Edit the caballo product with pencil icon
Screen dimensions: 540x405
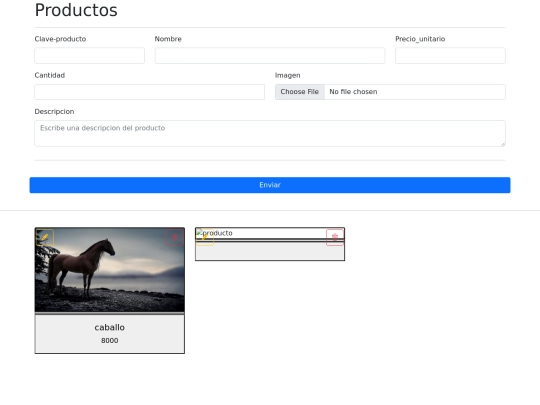pos(45,237)
